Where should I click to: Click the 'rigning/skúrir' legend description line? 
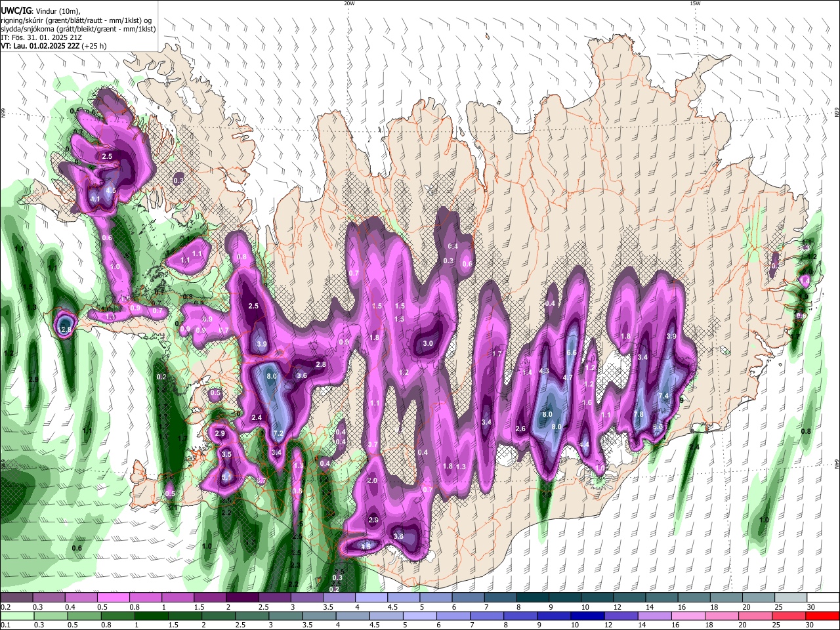click(x=76, y=20)
